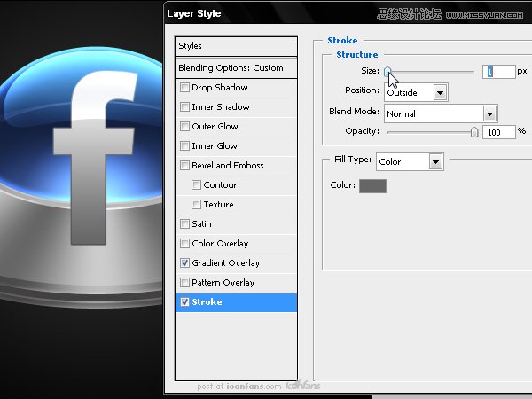Open the Position dropdown arrow
This screenshot has height=399, width=532.
(440, 92)
